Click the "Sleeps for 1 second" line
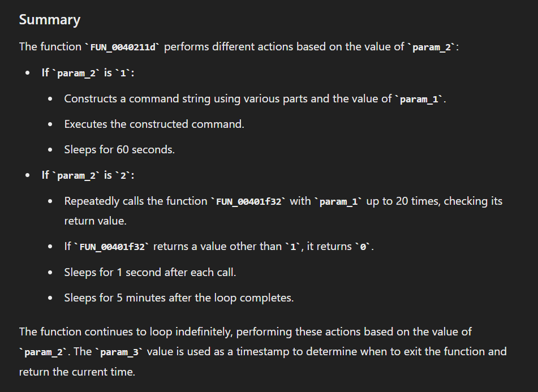 [x=150, y=272]
